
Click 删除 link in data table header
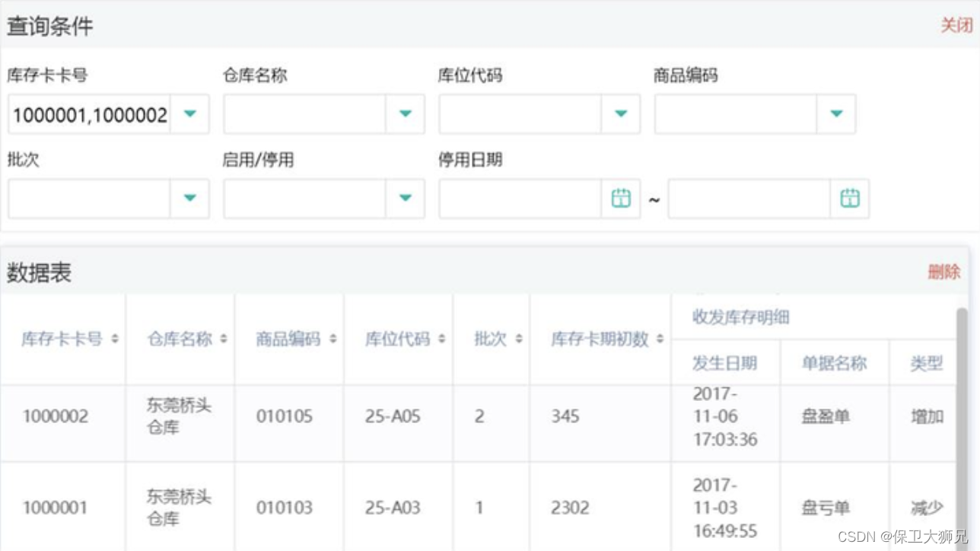[943, 272]
